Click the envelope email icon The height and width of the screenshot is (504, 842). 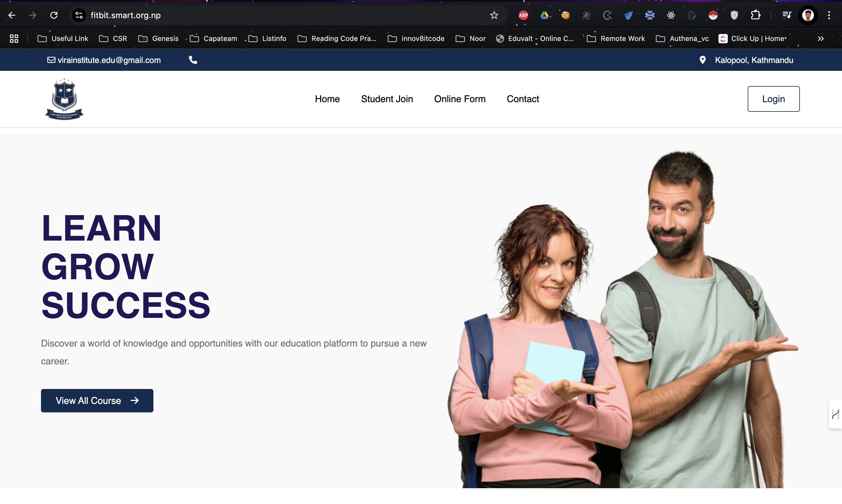(51, 60)
